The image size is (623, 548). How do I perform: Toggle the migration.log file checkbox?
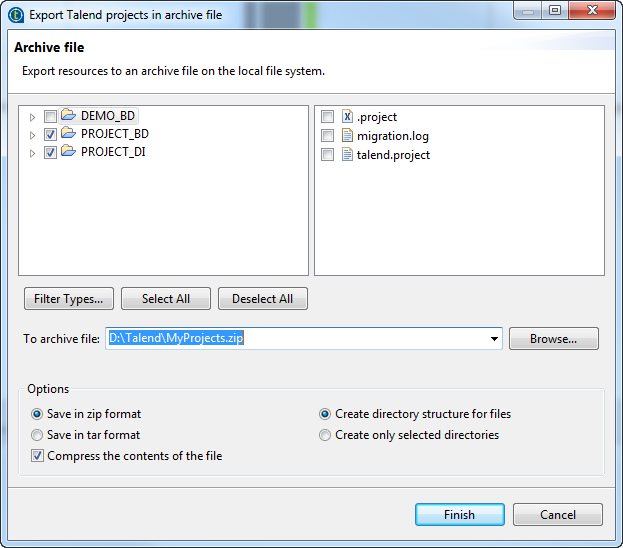click(x=328, y=136)
